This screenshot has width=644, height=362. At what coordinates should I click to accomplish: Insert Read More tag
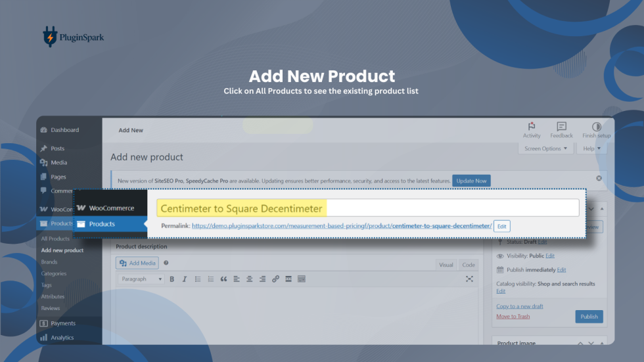288,279
